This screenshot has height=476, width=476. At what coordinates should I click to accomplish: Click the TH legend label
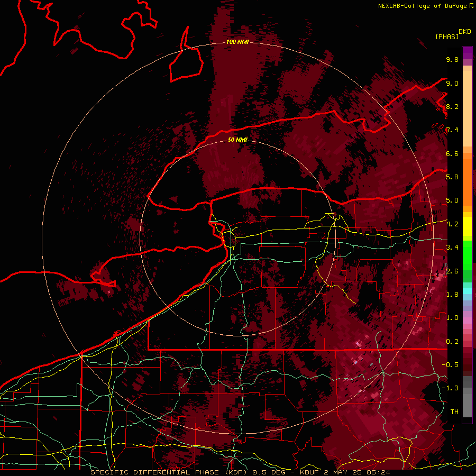point(454,412)
